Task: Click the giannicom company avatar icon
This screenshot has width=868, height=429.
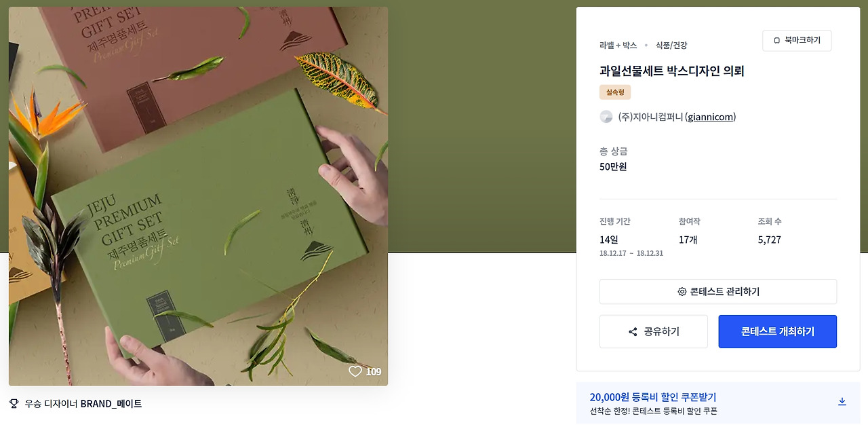Action: point(606,117)
